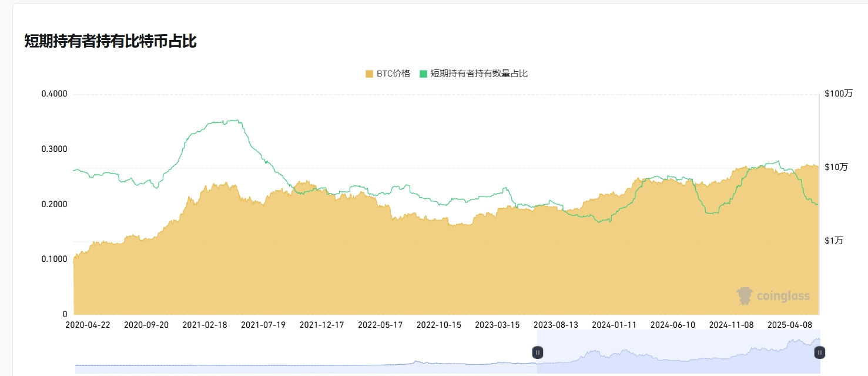Toggle the BTC价格 series legend label
The width and height of the screenshot is (868, 376).
393,74
